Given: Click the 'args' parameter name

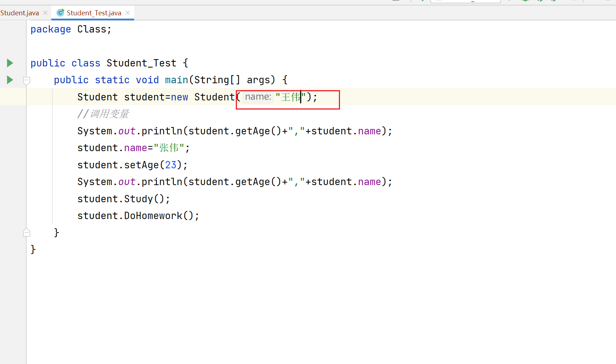Looking at the screenshot, I should pos(258,80).
